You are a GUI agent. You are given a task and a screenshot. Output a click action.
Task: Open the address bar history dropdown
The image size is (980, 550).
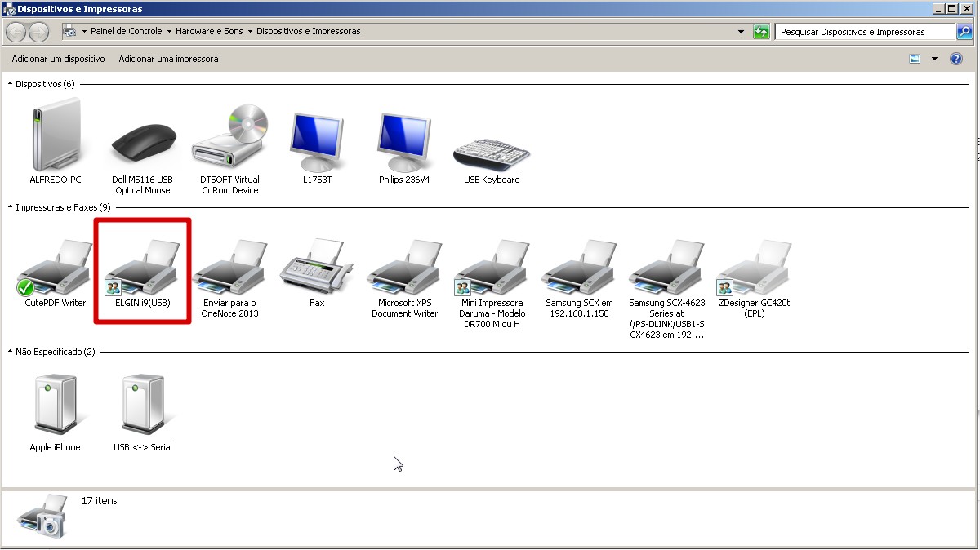741,32
